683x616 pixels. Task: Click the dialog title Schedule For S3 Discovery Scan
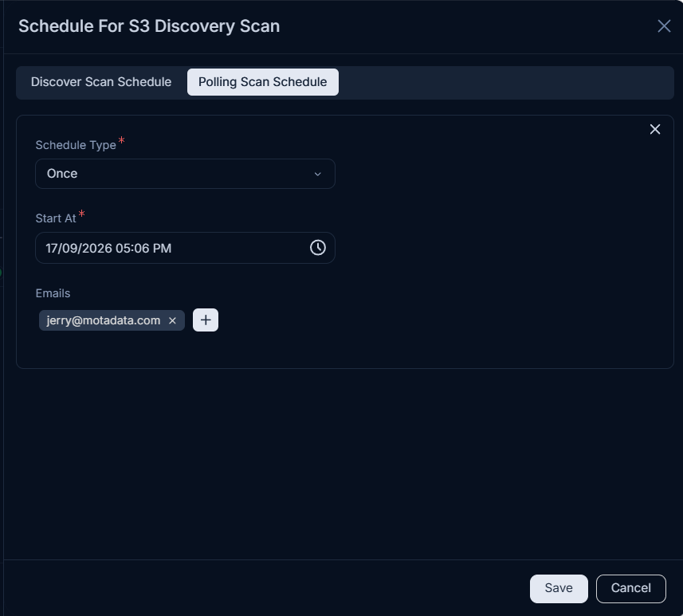[149, 26]
